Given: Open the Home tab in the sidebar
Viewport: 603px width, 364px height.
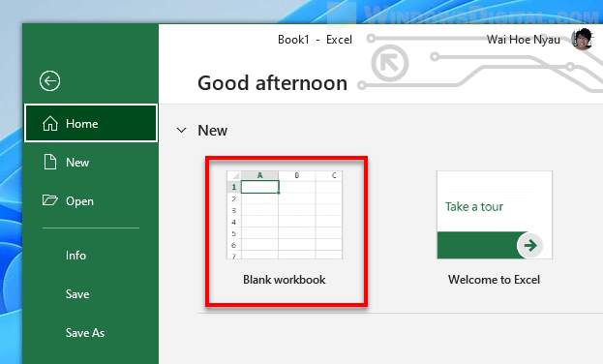Looking at the screenshot, I should pyautogui.click(x=91, y=123).
